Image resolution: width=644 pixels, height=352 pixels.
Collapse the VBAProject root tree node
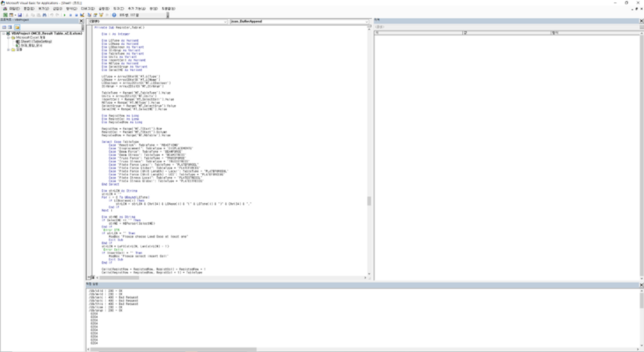click(4, 33)
